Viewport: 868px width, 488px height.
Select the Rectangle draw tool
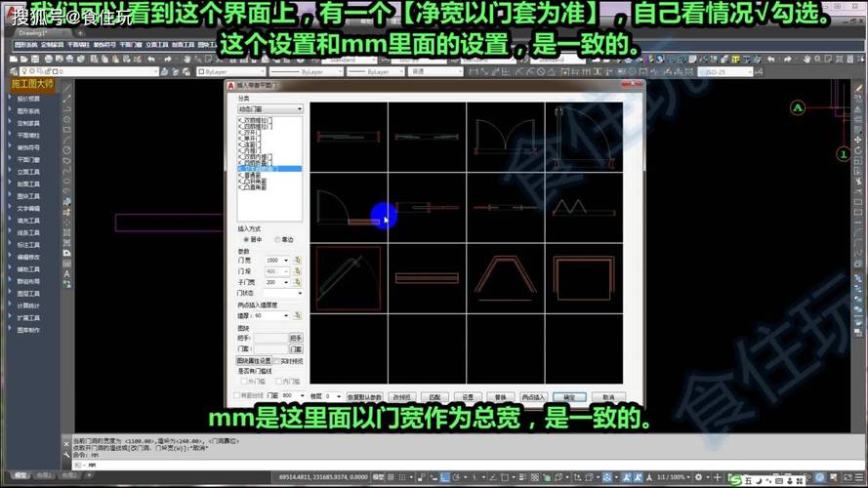point(67,130)
